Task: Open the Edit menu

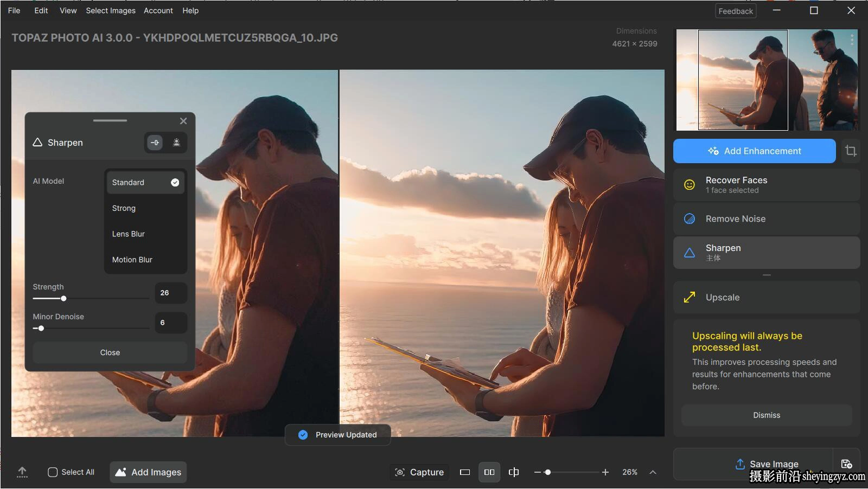Action: [41, 10]
